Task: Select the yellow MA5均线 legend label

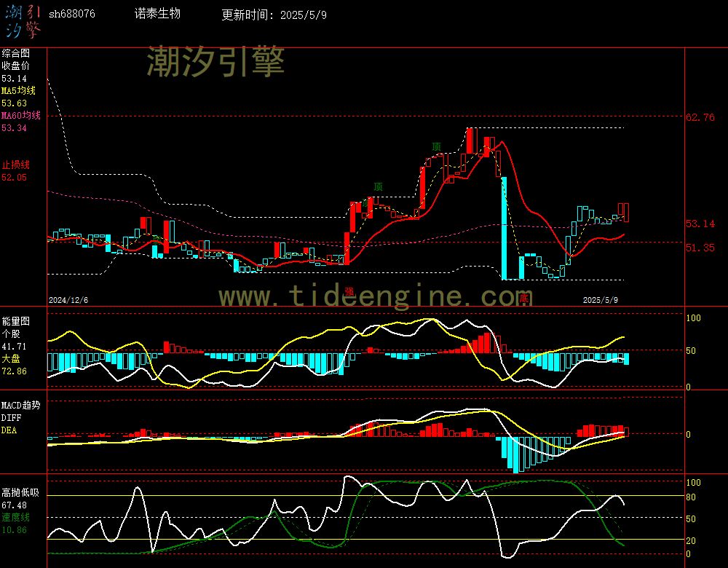Action: click(x=19, y=90)
